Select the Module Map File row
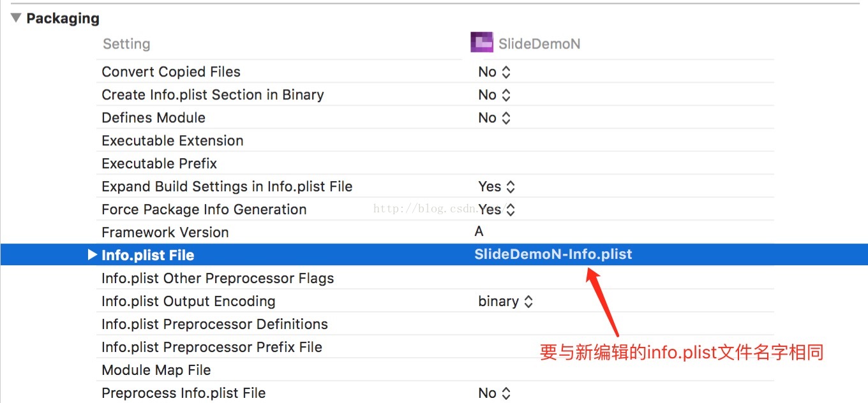Screen dimensions: 868x403 [x=156, y=370]
